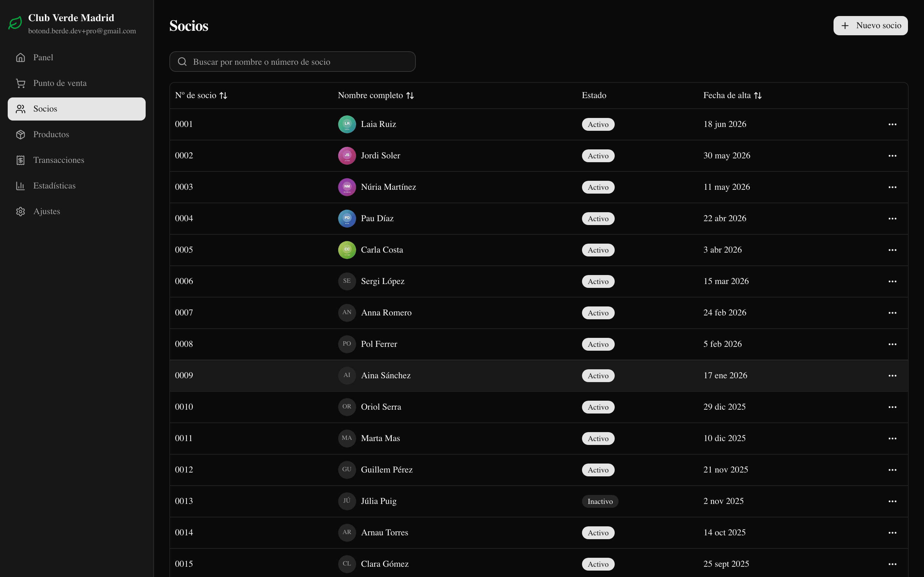Click the Inactivo badge for Júlia Puig
This screenshot has width=924, height=577.
600,501
